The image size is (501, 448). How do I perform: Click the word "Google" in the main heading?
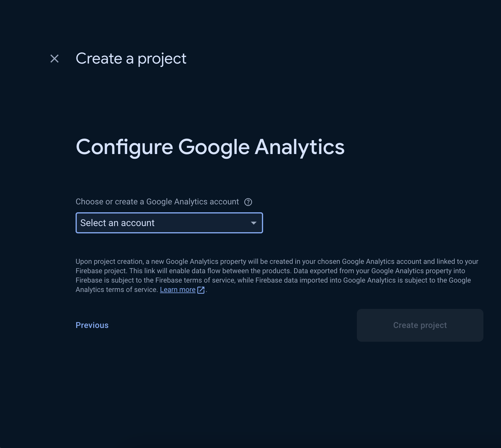pos(214,147)
